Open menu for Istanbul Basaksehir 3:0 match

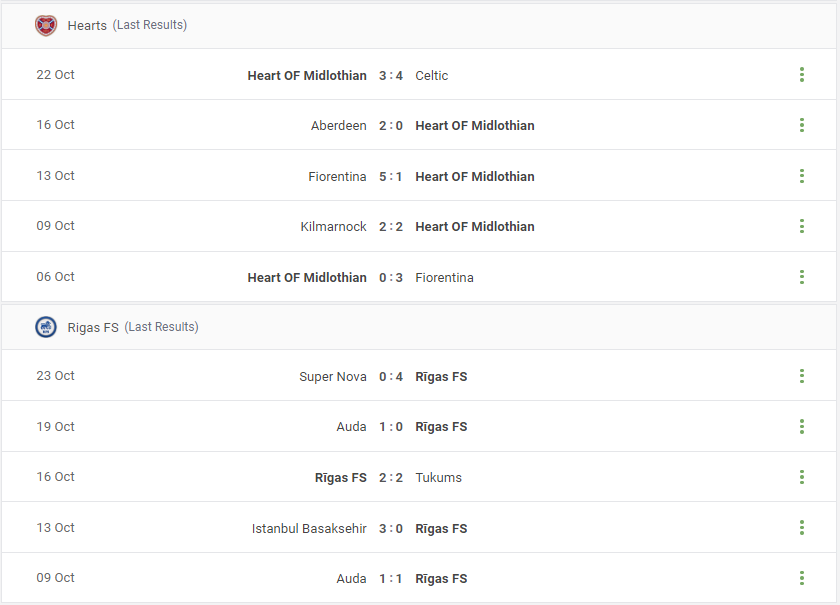[801, 528]
